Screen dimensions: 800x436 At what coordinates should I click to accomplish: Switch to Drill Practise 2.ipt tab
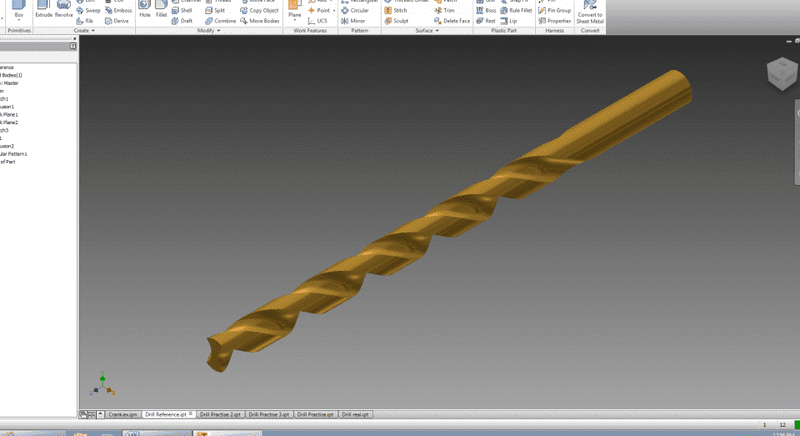(219, 414)
